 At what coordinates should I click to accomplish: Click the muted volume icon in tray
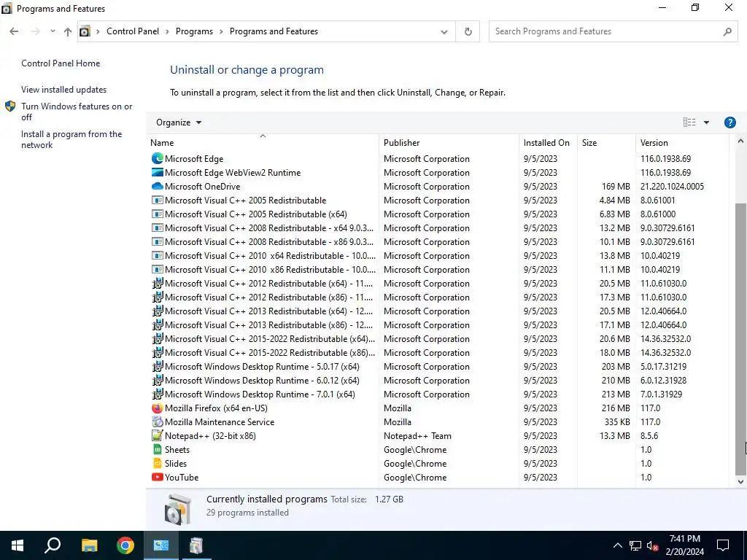[x=652, y=545]
